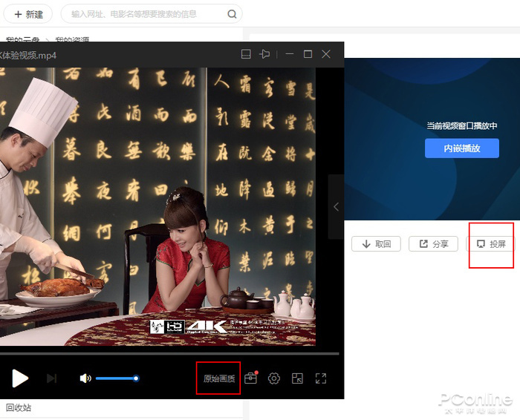The height and width of the screenshot is (420, 520).
Task: Open 回收站 recycle bin item
Action: pyautogui.click(x=19, y=407)
